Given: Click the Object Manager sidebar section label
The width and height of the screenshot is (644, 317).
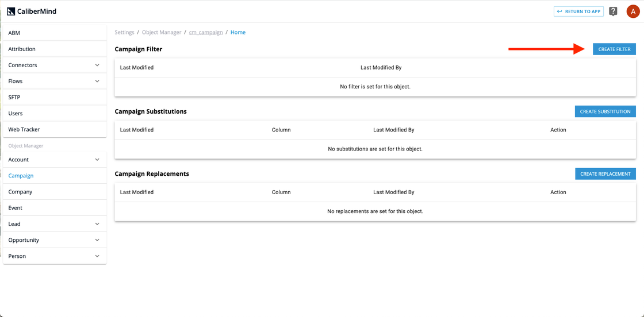Looking at the screenshot, I should pos(25,146).
